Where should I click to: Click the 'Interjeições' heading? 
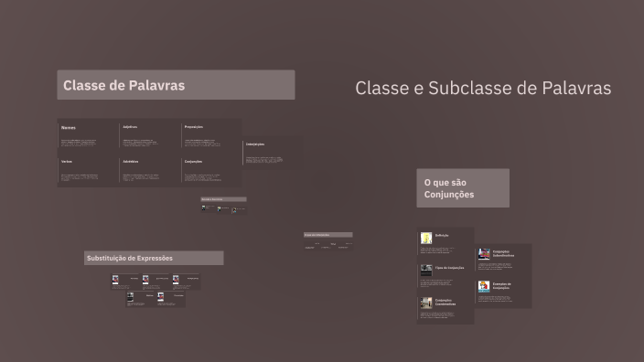[255, 144]
